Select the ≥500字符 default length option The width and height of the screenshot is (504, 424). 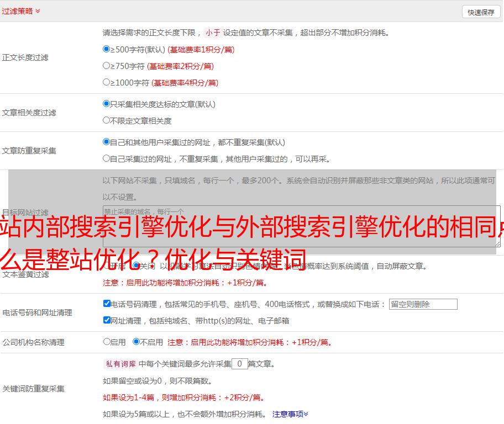[x=107, y=49]
